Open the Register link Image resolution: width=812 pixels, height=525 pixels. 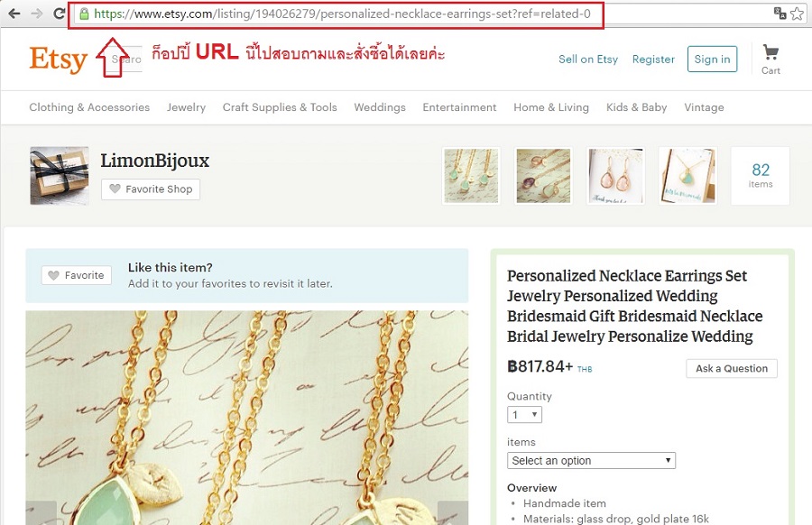pos(653,59)
